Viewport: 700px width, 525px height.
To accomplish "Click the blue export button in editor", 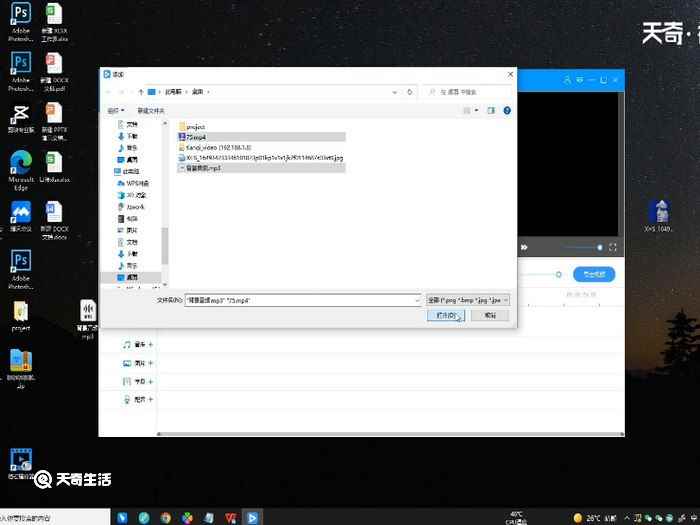I will (593, 274).
